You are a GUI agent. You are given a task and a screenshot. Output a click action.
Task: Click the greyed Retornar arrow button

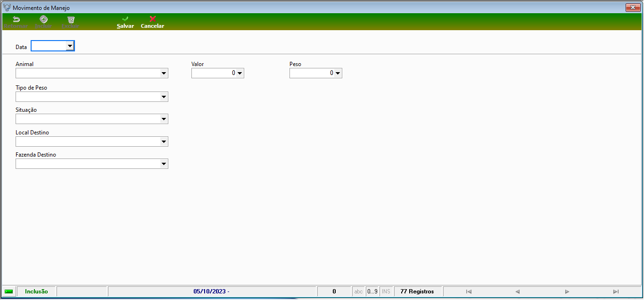[x=16, y=22]
